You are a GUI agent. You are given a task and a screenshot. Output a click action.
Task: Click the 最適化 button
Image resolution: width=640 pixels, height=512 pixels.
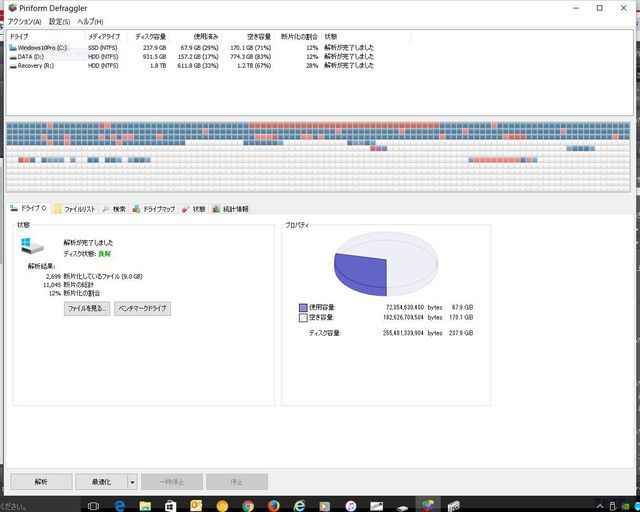(x=101, y=482)
